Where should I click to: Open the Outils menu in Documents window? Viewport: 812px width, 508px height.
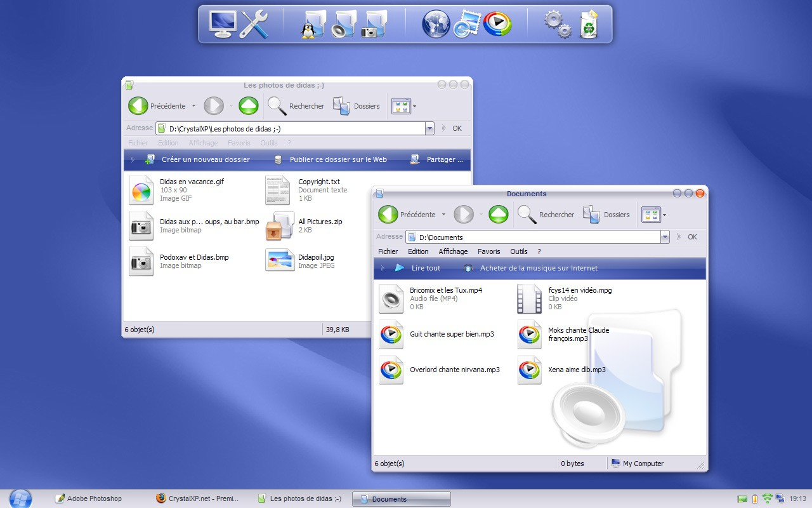pyautogui.click(x=518, y=251)
